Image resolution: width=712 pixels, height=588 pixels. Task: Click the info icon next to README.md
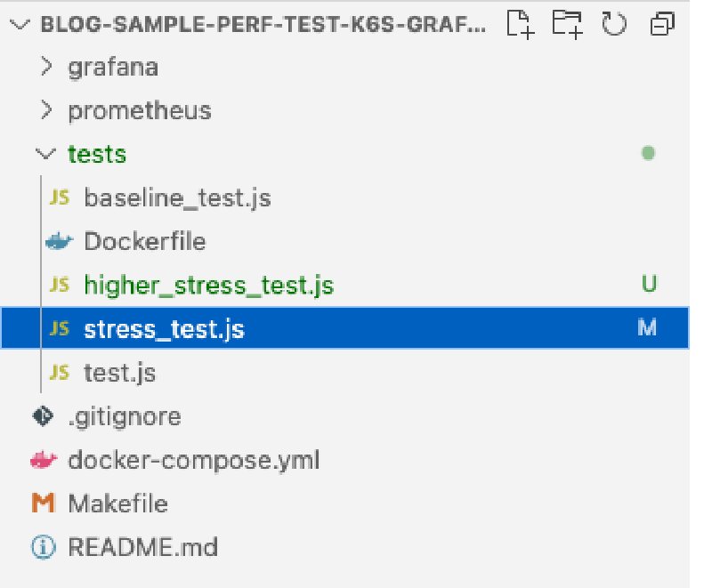click(x=43, y=547)
